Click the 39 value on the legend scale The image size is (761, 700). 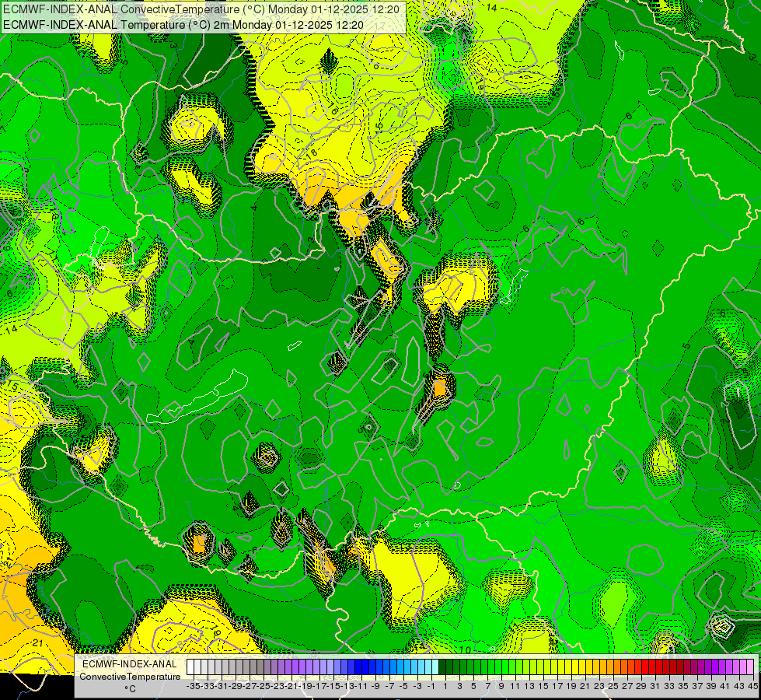pos(711,686)
